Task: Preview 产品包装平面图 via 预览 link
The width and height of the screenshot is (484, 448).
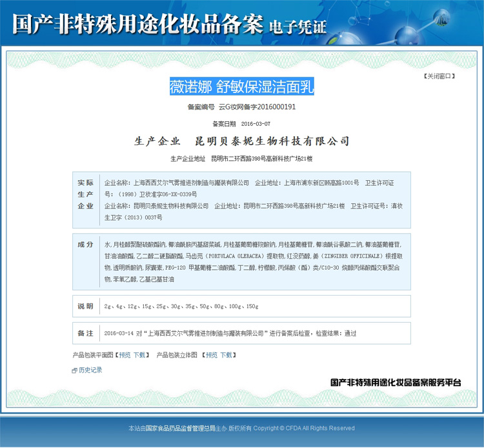Action: [125, 355]
